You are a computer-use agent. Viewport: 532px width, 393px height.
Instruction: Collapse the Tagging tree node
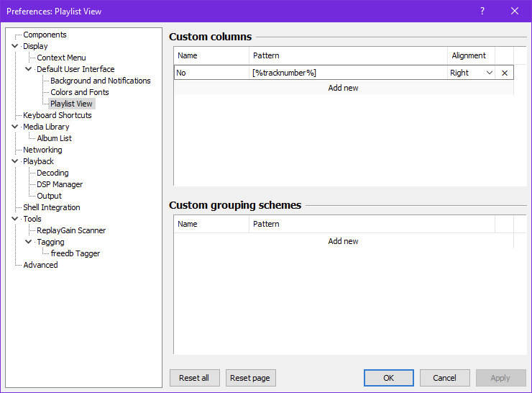pyautogui.click(x=29, y=242)
